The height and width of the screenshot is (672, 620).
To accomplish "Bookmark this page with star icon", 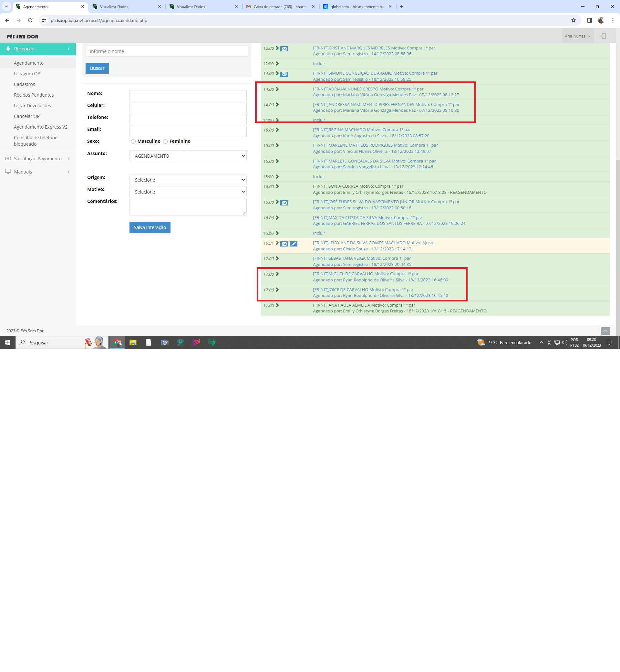I will coord(573,20).
